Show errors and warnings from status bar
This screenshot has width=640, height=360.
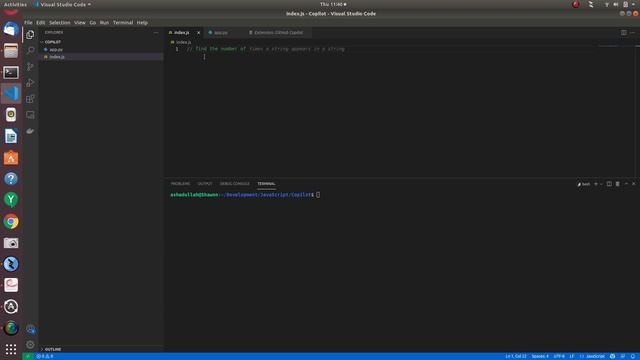point(45,356)
